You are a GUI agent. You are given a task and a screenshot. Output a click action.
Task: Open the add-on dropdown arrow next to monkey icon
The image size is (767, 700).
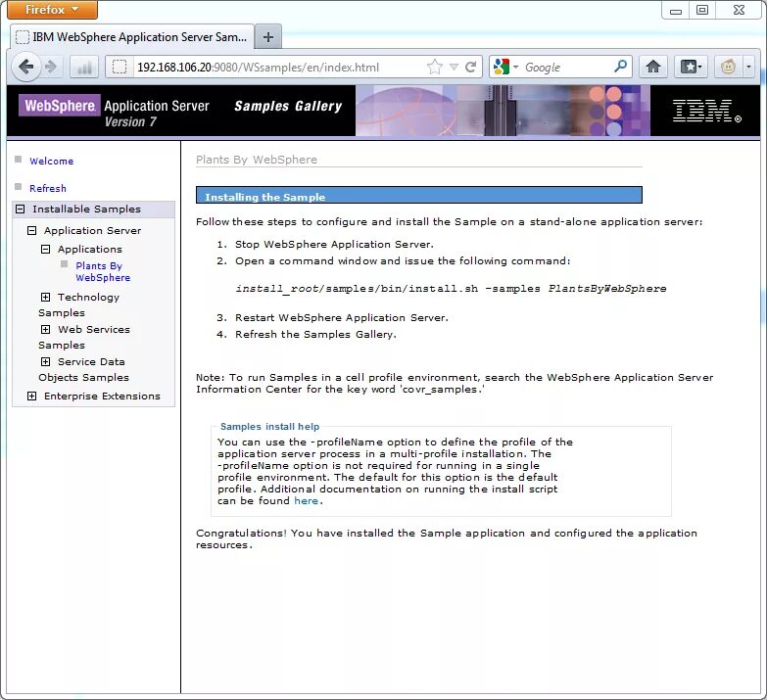(748, 67)
